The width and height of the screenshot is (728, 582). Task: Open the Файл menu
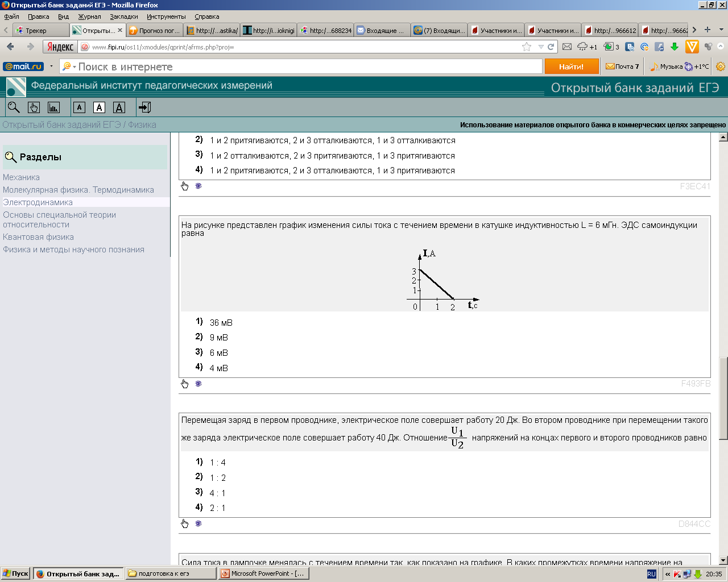[11, 16]
